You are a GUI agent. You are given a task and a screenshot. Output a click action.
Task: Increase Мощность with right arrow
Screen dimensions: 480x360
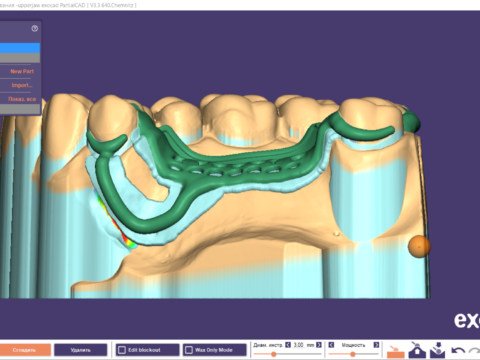[x=376, y=345]
